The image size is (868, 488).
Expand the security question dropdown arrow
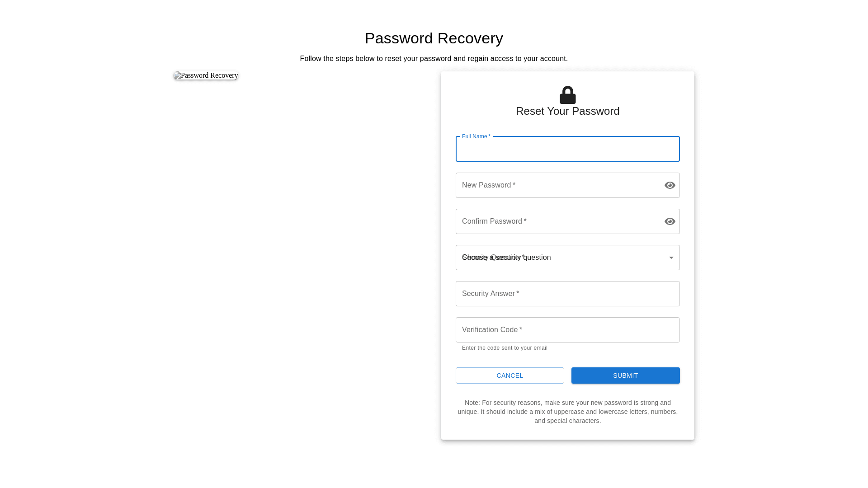[671, 258]
